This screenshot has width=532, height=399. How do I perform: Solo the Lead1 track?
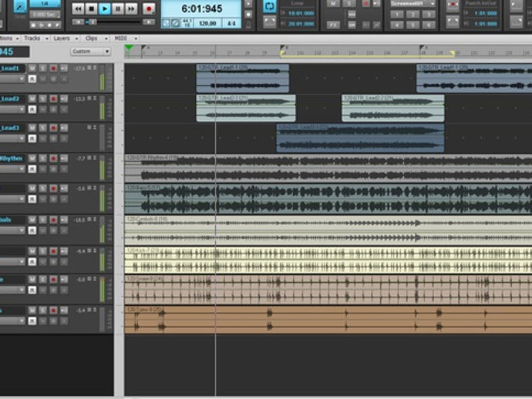click(x=42, y=69)
